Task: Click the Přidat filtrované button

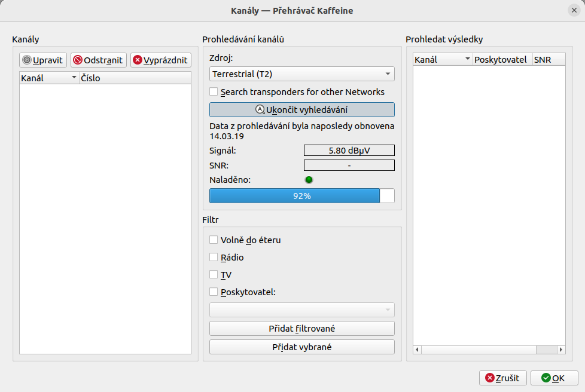Action: point(301,329)
